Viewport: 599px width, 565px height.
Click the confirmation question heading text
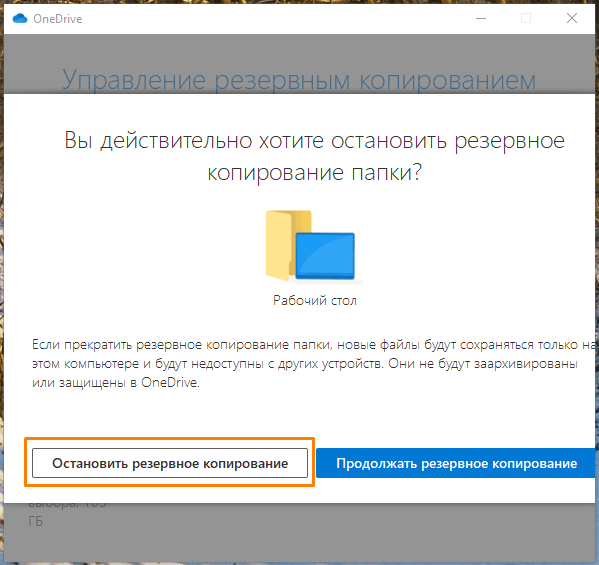pos(314,156)
